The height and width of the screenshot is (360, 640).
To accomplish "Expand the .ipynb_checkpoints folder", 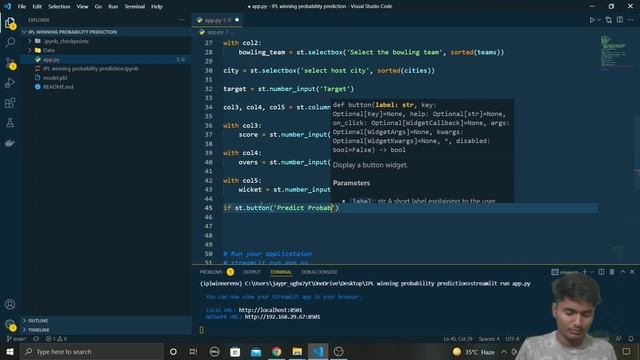I will (x=106, y=41).
